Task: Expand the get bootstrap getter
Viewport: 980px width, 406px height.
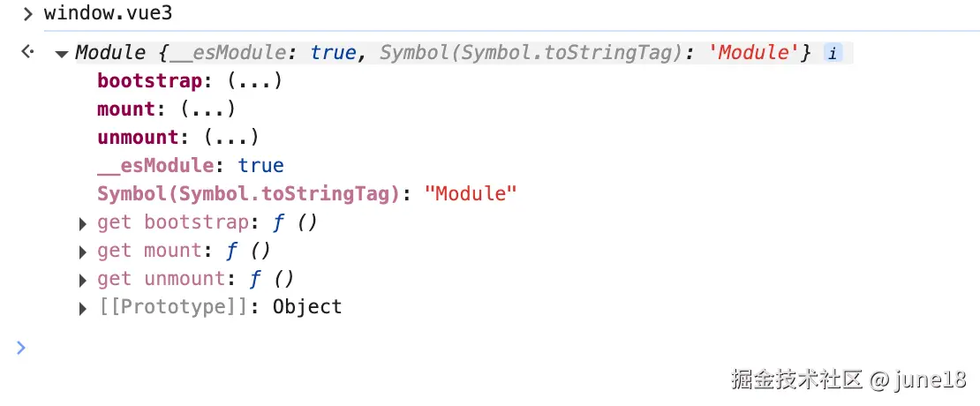Action: click(x=83, y=223)
